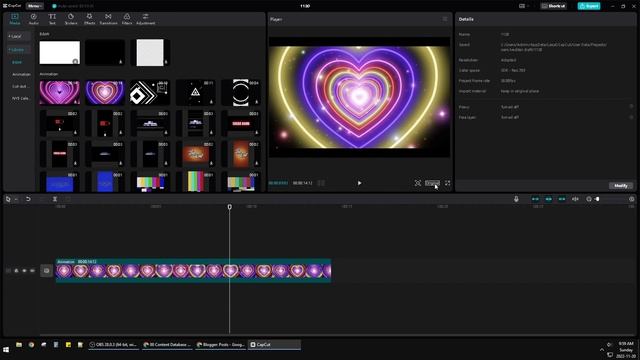Select the Animation category in the library sidebar
This screenshot has height=360, width=640.
point(21,74)
